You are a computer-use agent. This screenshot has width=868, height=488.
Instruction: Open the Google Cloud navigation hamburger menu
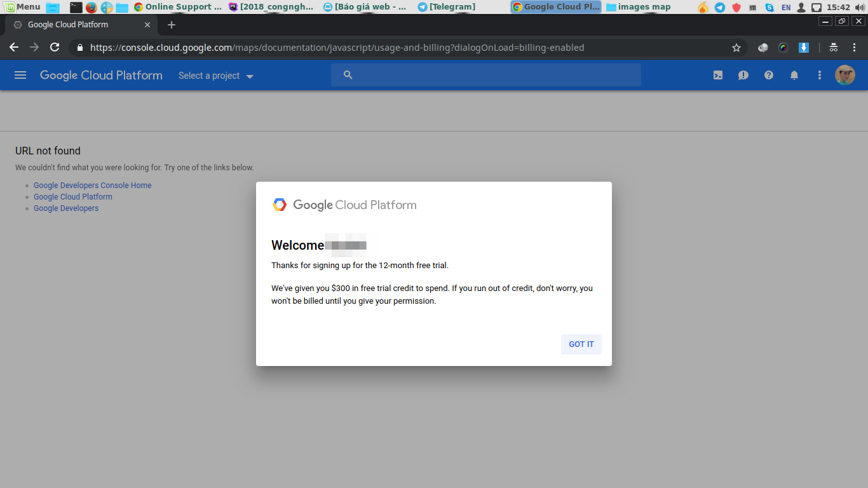tap(20, 75)
